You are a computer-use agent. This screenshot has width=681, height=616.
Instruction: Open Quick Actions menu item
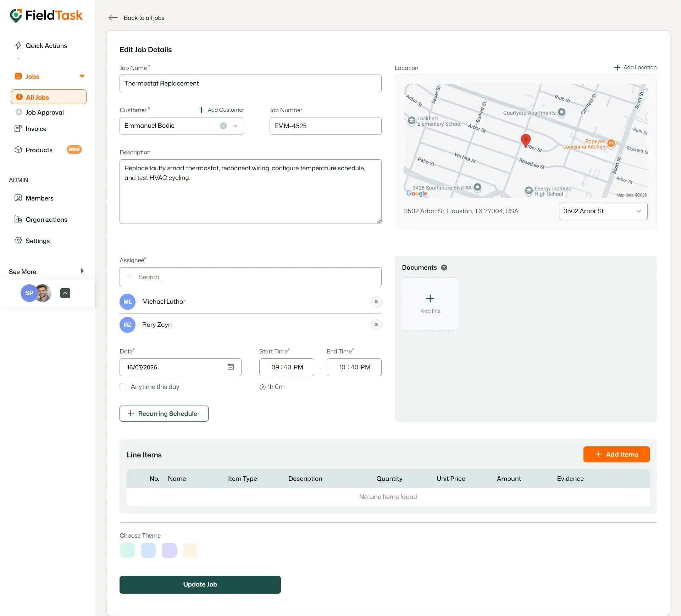[46, 45]
